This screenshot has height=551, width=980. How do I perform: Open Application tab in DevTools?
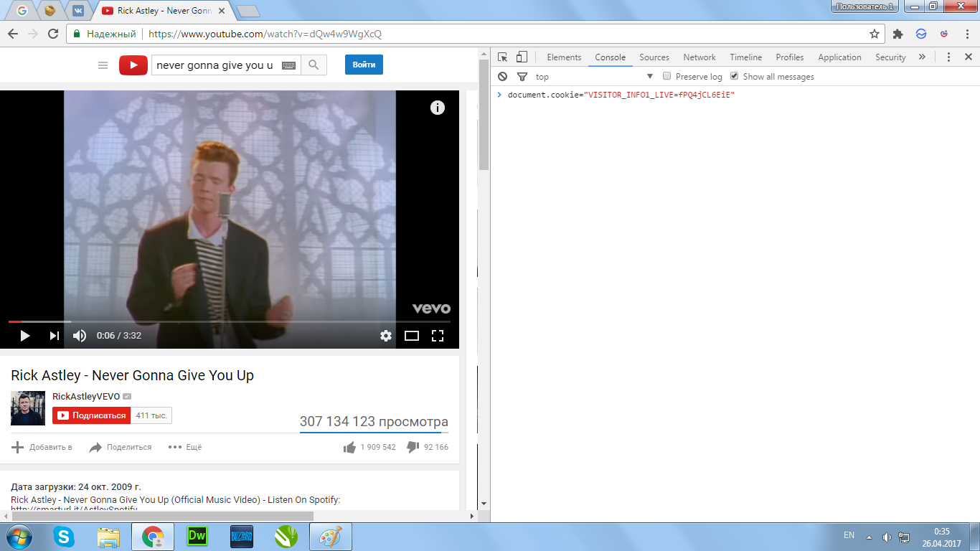click(839, 57)
